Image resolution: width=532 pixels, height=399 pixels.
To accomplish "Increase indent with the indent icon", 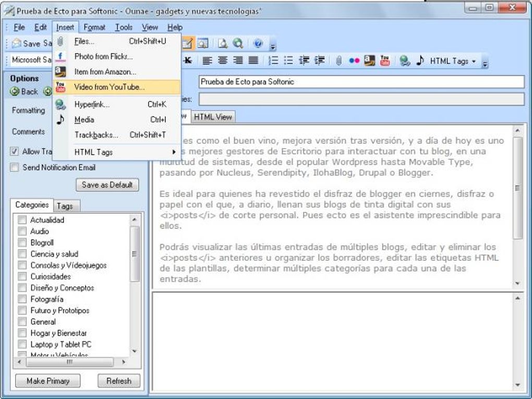I will pyautogui.click(x=320, y=61).
